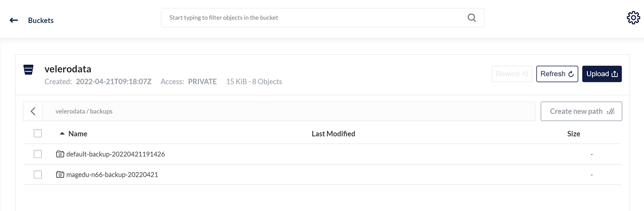Click the Upload button

pyautogui.click(x=602, y=74)
